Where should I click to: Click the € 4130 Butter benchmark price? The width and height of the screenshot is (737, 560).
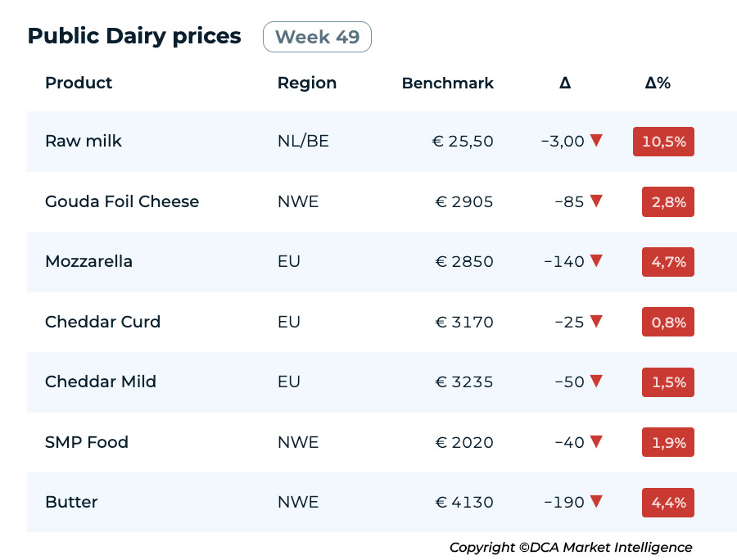463,502
